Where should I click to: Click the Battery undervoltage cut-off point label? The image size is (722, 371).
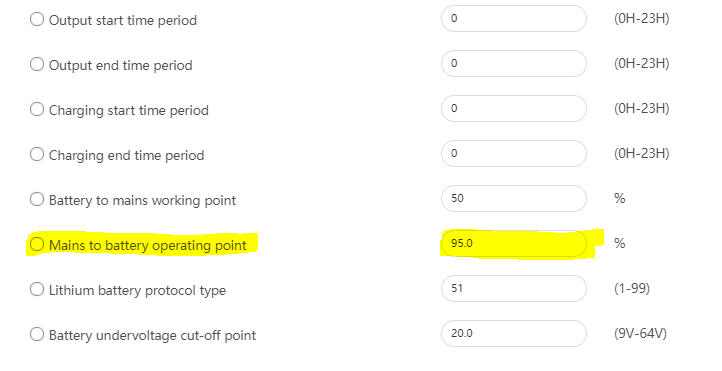click(x=152, y=336)
